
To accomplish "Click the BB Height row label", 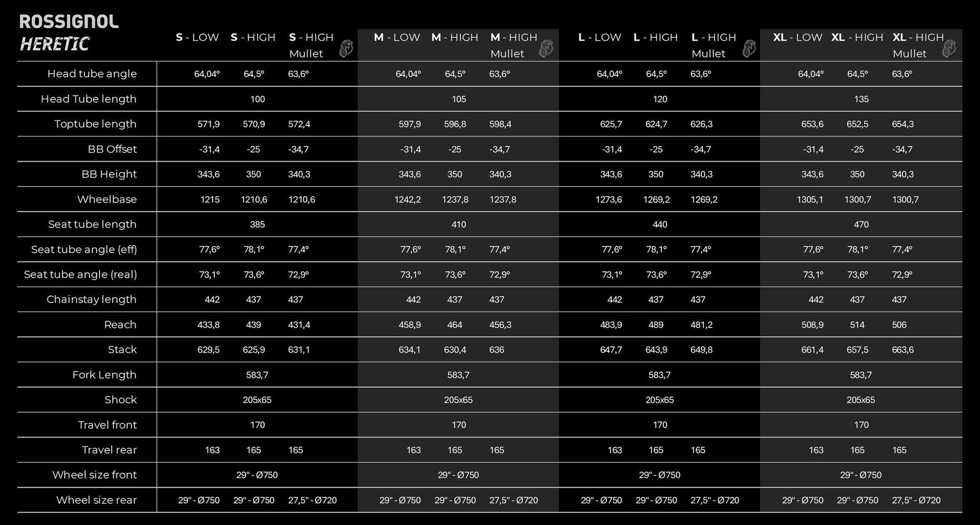I will pyautogui.click(x=109, y=174).
